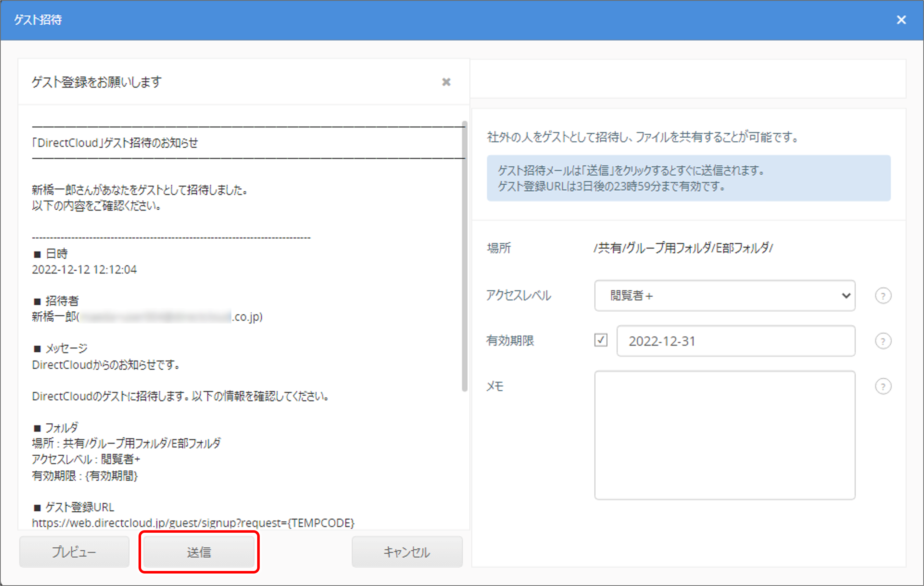Click the 場所 path /共有/グループ用フォルダ/E部フォルダ/

click(683, 248)
